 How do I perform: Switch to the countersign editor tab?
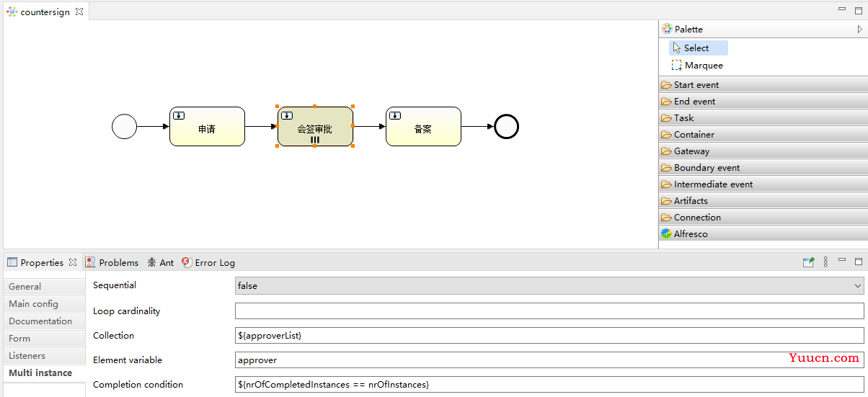[x=45, y=12]
